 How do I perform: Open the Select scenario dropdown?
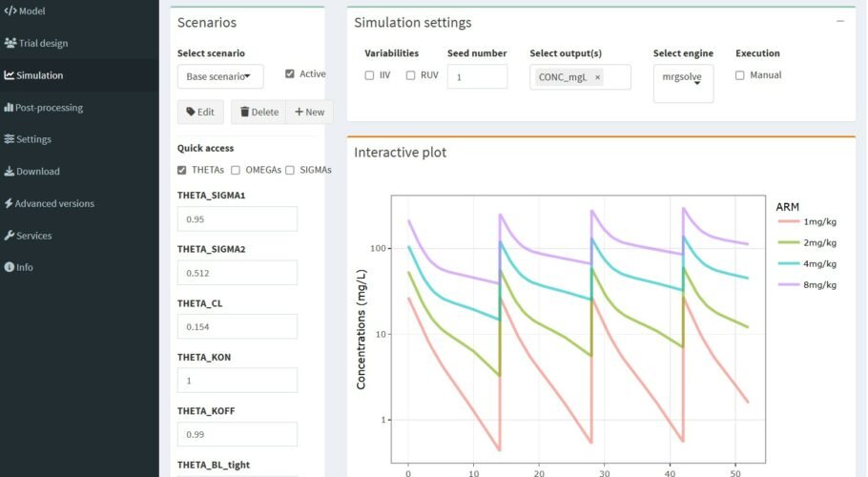click(220, 76)
